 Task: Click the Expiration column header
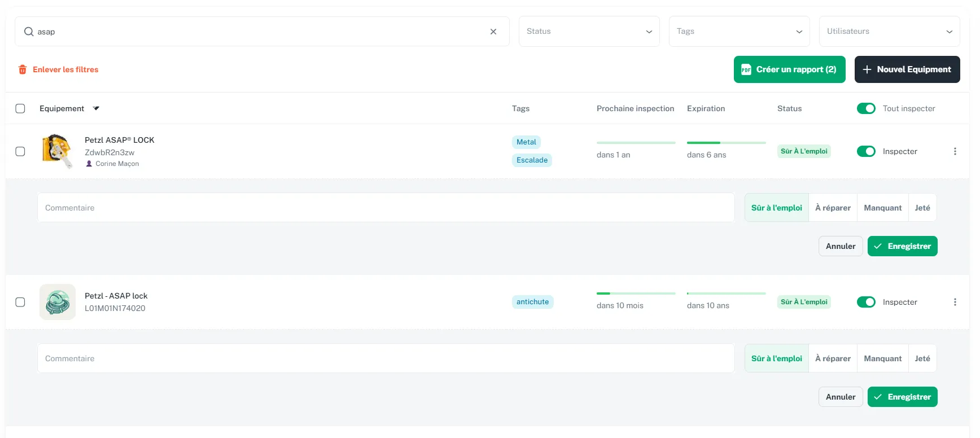(x=706, y=108)
